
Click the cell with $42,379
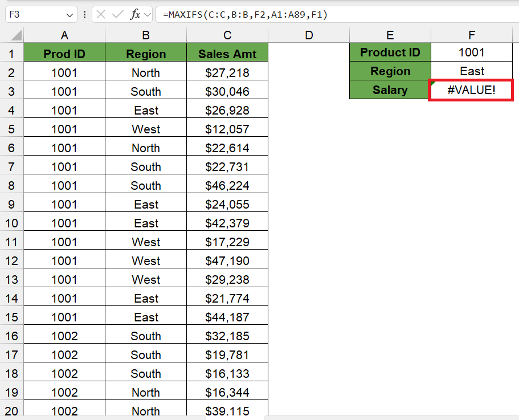tap(227, 223)
